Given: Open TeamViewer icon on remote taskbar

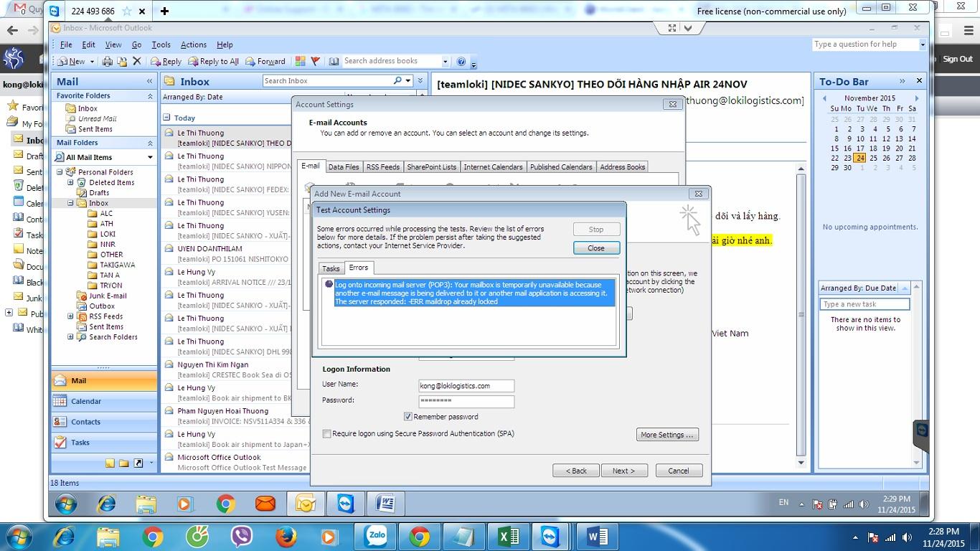Looking at the screenshot, I should coord(346,504).
